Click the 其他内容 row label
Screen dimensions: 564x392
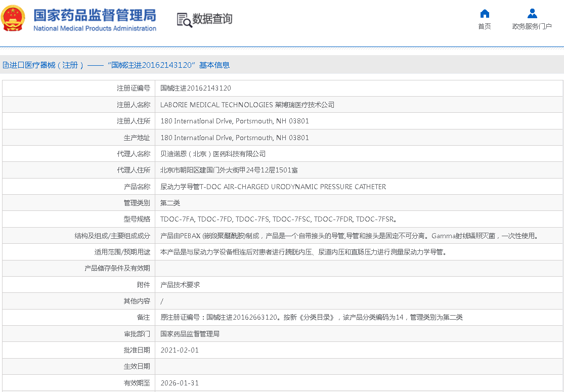pos(137,301)
